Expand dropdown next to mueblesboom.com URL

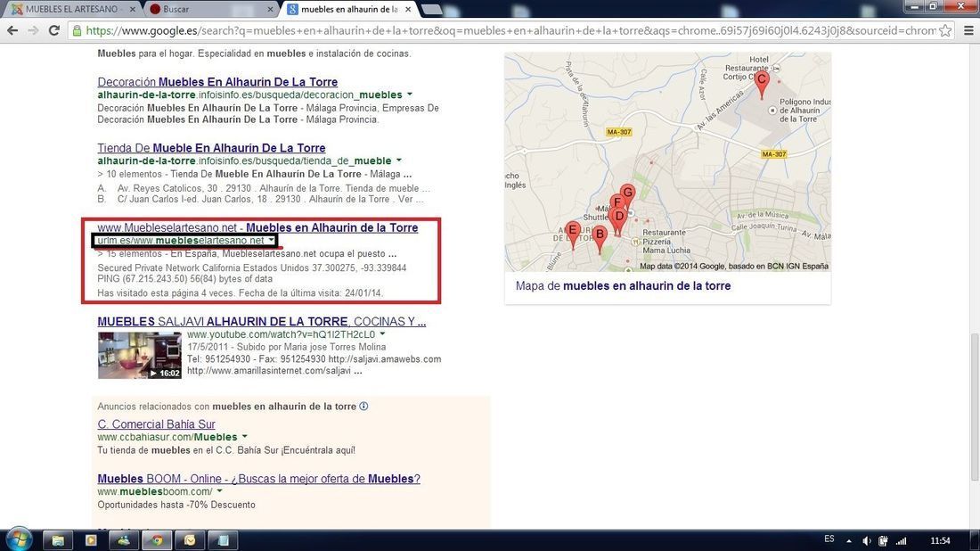tap(219, 491)
